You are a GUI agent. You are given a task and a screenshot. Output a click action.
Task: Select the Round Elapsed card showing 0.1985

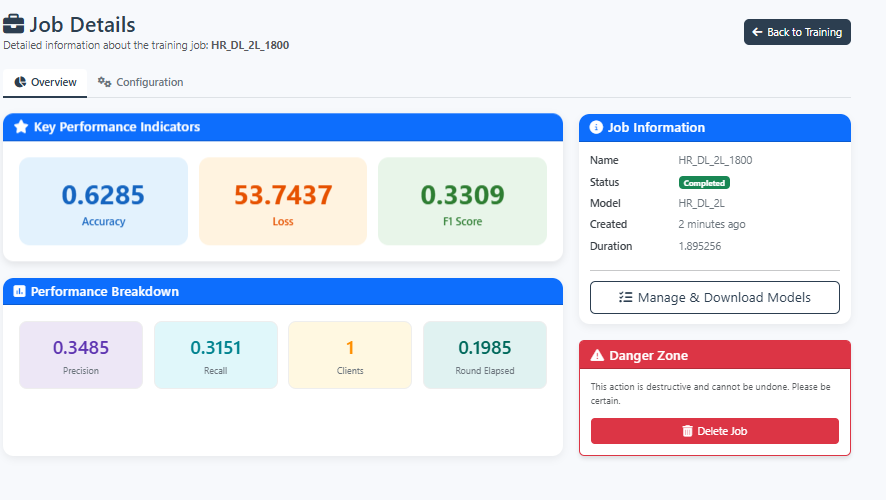(485, 355)
